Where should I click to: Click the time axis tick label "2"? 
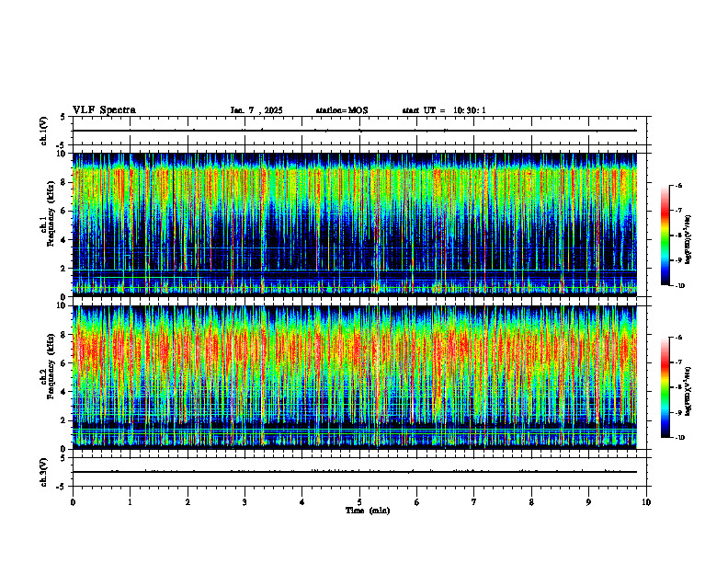(188, 502)
